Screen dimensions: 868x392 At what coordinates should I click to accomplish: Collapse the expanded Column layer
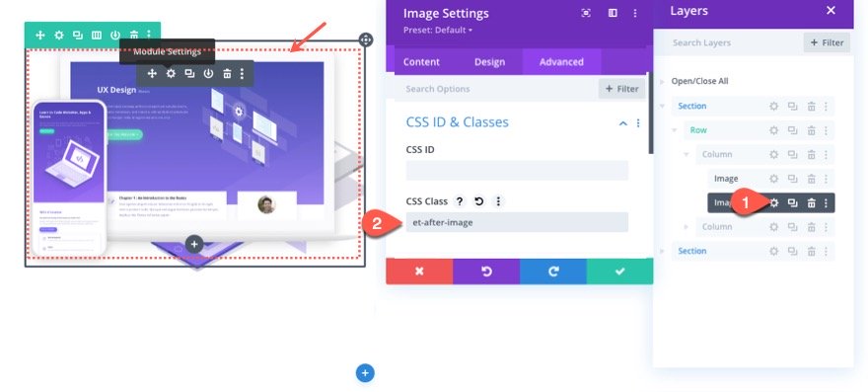tap(687, 155)
